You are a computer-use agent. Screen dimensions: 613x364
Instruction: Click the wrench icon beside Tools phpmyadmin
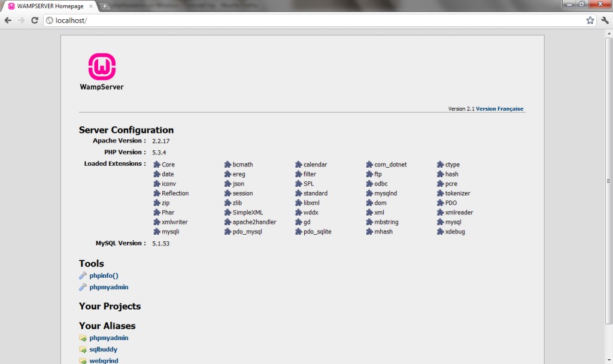coord(83,287)
